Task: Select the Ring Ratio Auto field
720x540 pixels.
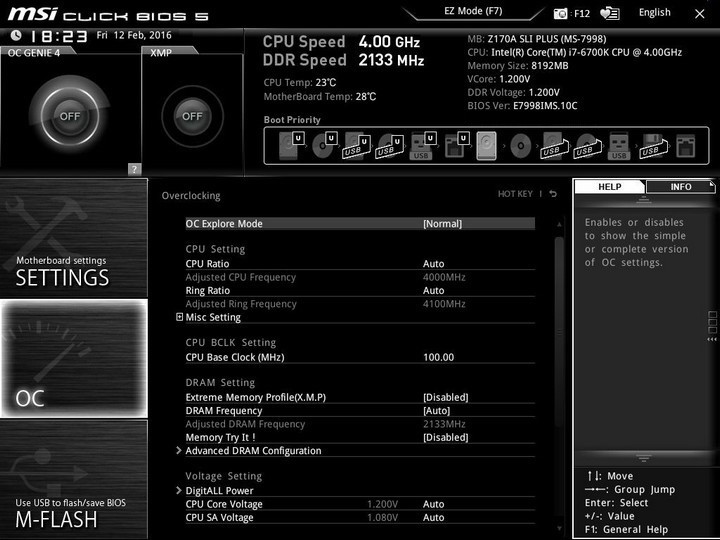Action: pos(433,290)
